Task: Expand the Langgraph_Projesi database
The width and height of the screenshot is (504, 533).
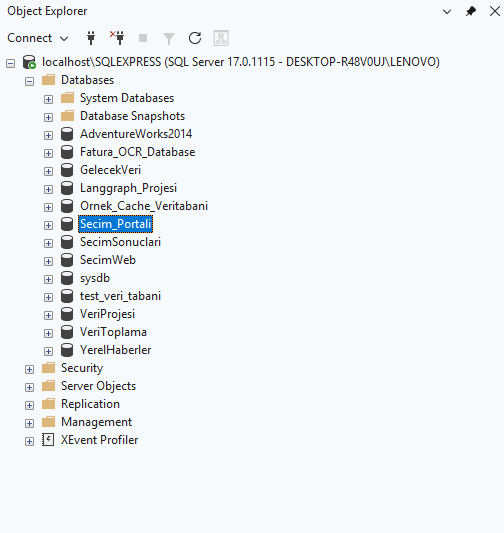Action: tap(48, 189)
